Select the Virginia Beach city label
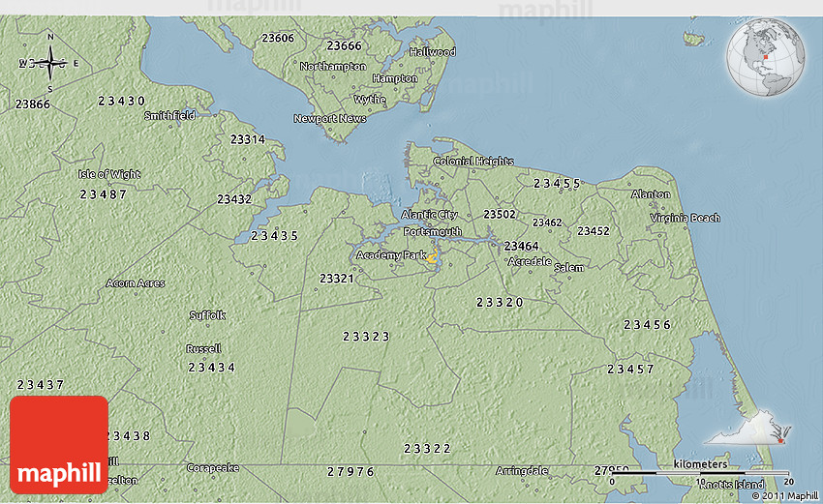The height and width of the screenshot is (504, 823). click(685, 219)
